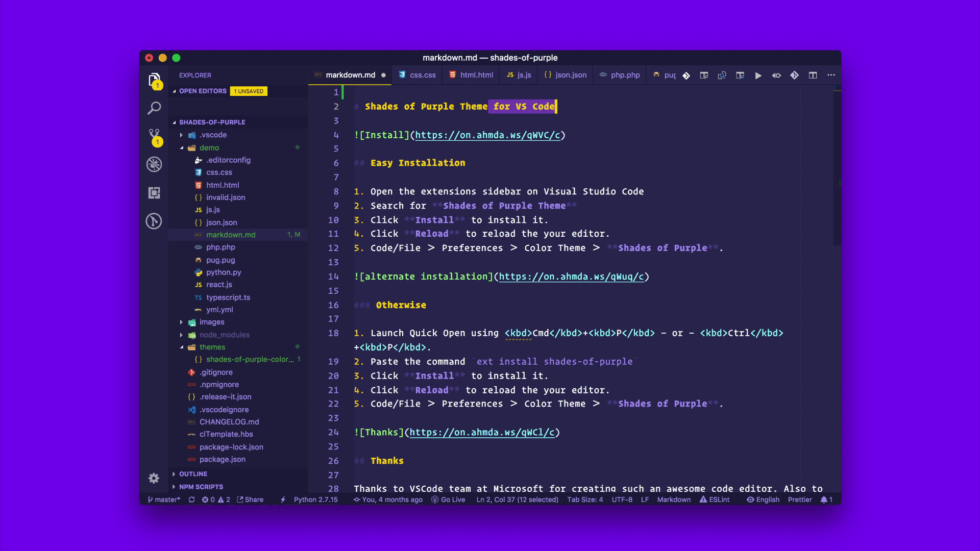
Task: Select the Split Editor icon in toolbar
Action: [813, 74]
